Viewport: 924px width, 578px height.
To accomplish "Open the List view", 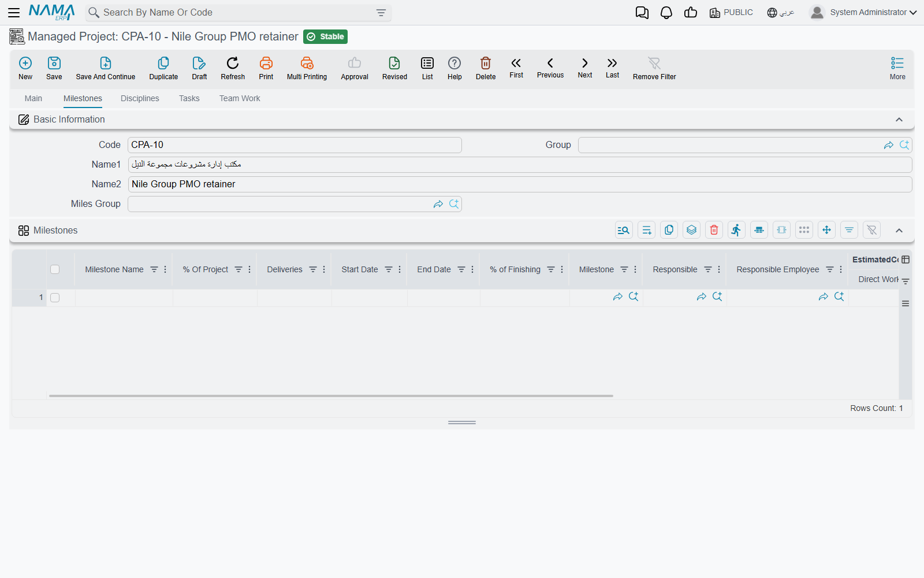I will click(x=427, y=68).
